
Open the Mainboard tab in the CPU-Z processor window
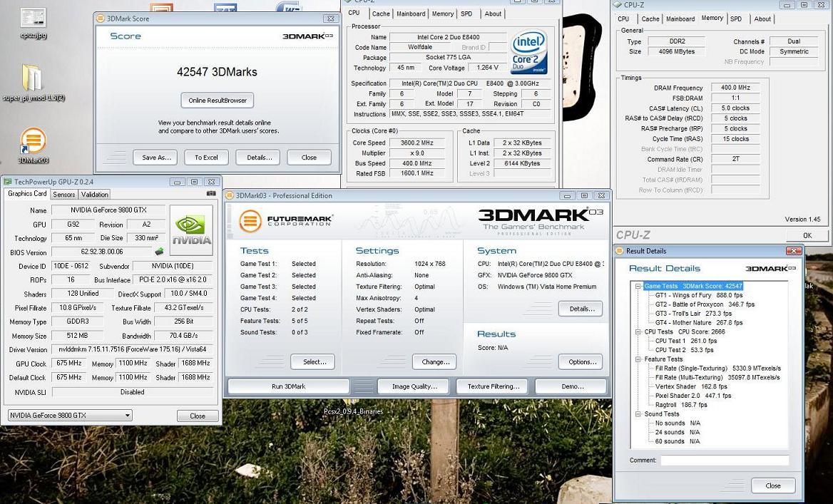pyautogui.click(x=411, y=14)
